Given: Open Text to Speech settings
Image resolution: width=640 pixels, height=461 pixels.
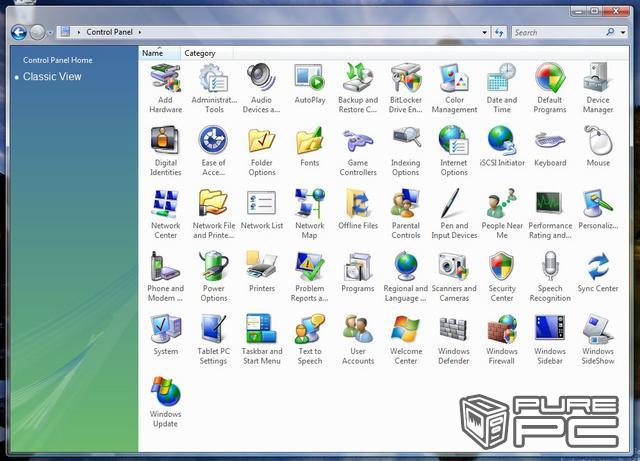Looking at the screenshot, I should [x=309, y=340].
